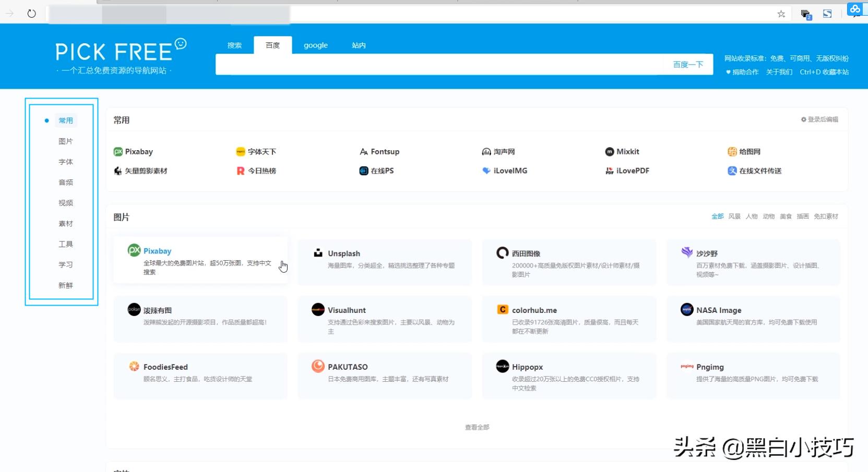Click the Unsplash logo icon
The width and height of the screenshot is (868, 472).
318,253
